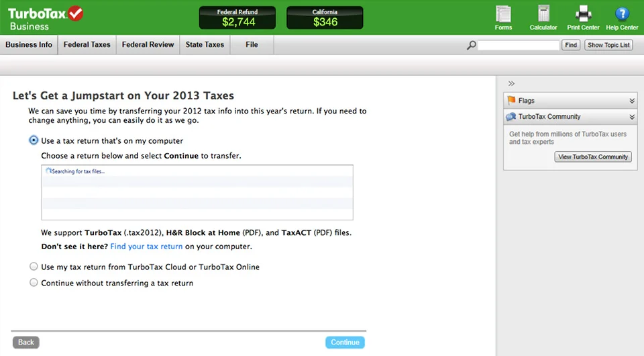The height and width of the screenshot is (356, 644).
Task: Expand the Flags panel chevron
Action: (x=632, y=101)
